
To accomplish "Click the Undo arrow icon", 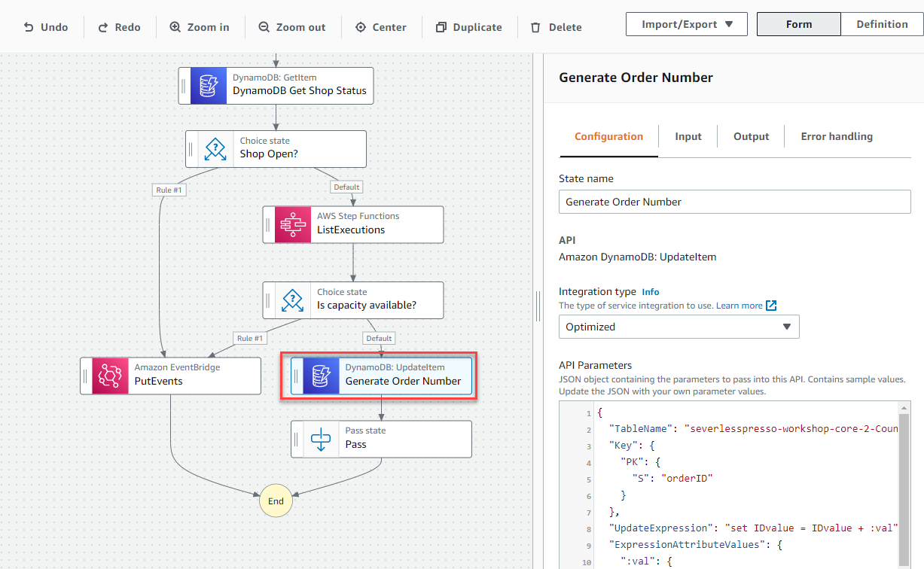I will click(29, 27).
